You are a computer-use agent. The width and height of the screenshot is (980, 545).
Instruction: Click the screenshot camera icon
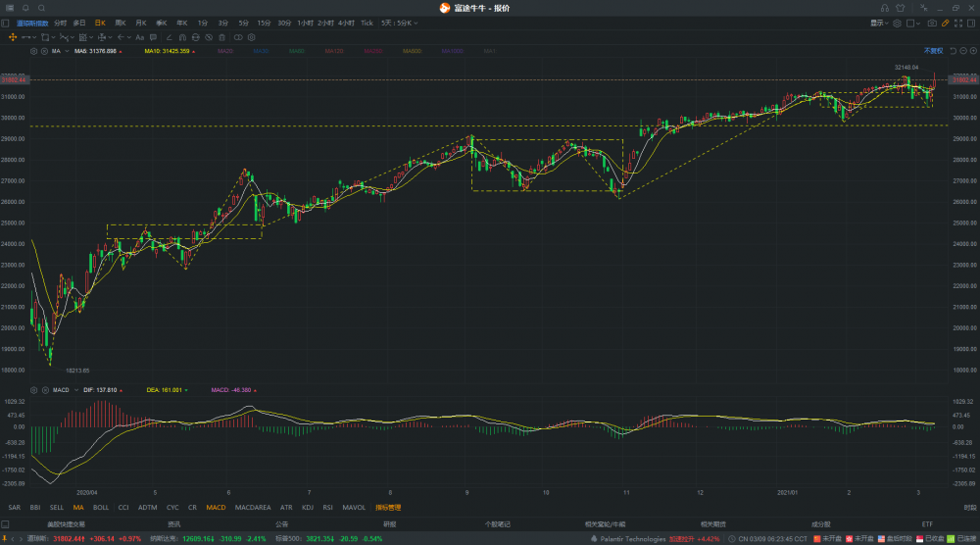click(930, 22)
